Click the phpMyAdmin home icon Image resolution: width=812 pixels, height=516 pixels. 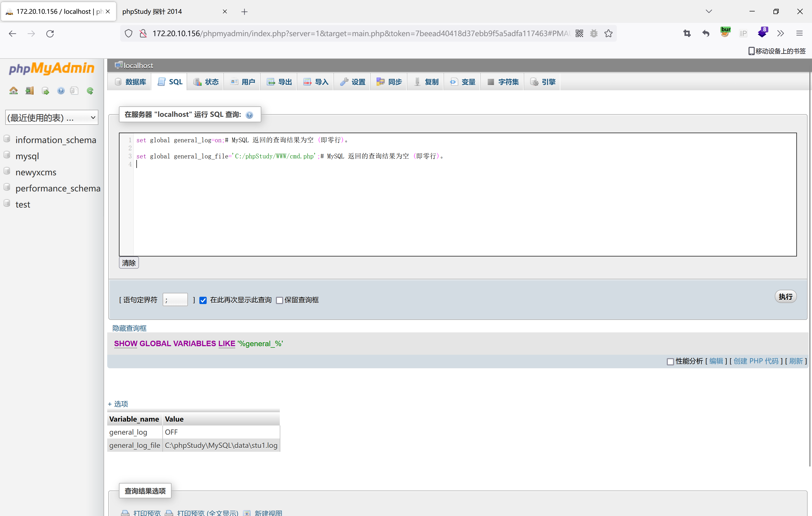pyautogui.click(x=14, y=91)
